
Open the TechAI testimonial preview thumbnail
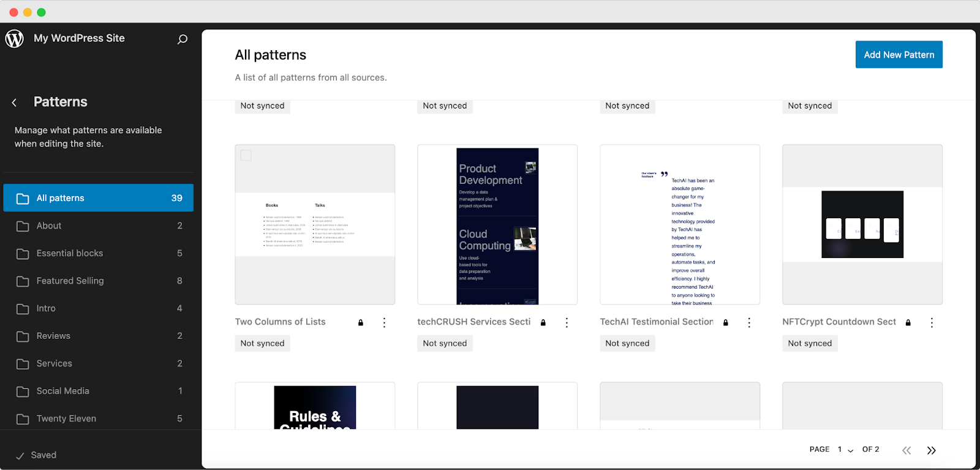[680, 225]
